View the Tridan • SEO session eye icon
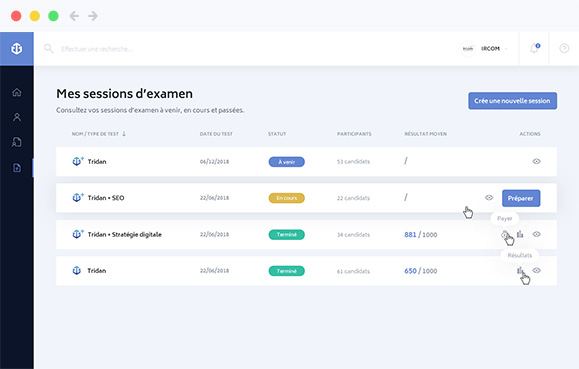The height and width of the screenshot is (369, 579). (489, 198)
